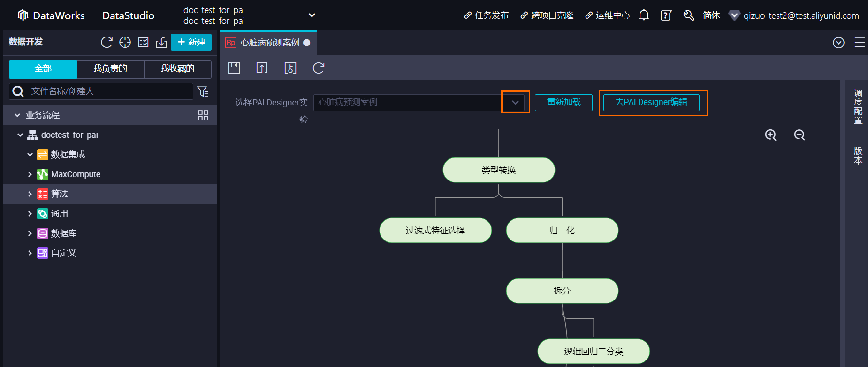
Task: Select the 逻辑回归二分类 node
Action: pyautogui.click(x=594, y=352)
